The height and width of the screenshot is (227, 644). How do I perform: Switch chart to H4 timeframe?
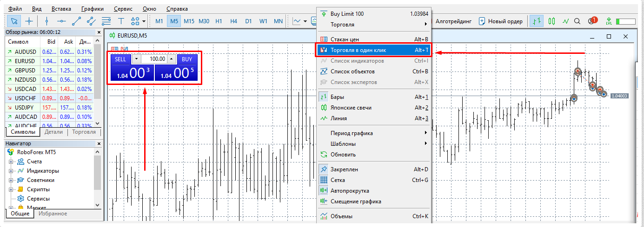[233, 21]
